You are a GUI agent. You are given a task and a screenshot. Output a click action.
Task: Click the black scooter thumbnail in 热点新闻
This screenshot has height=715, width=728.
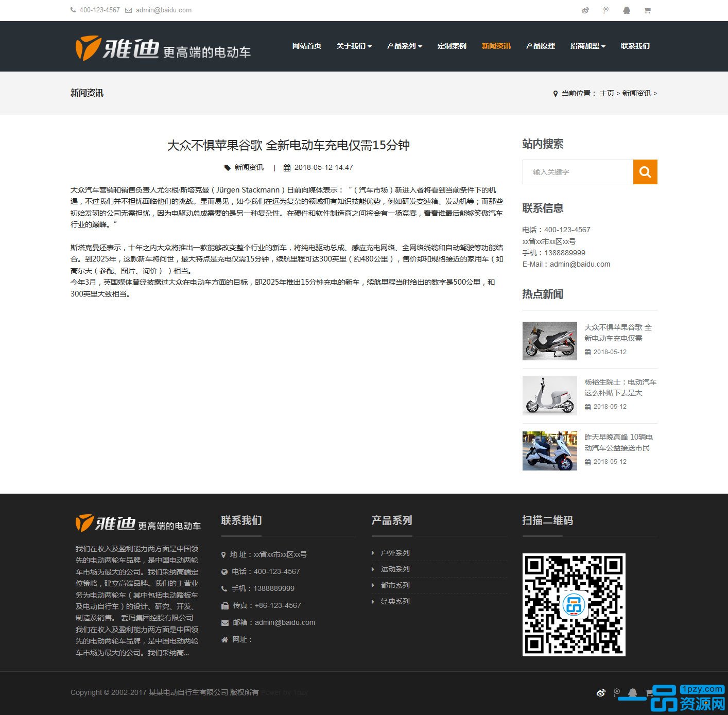[550, 341]
